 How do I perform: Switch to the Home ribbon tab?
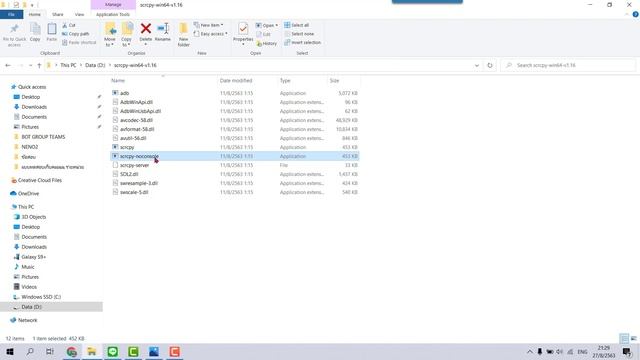coord(35,14)
